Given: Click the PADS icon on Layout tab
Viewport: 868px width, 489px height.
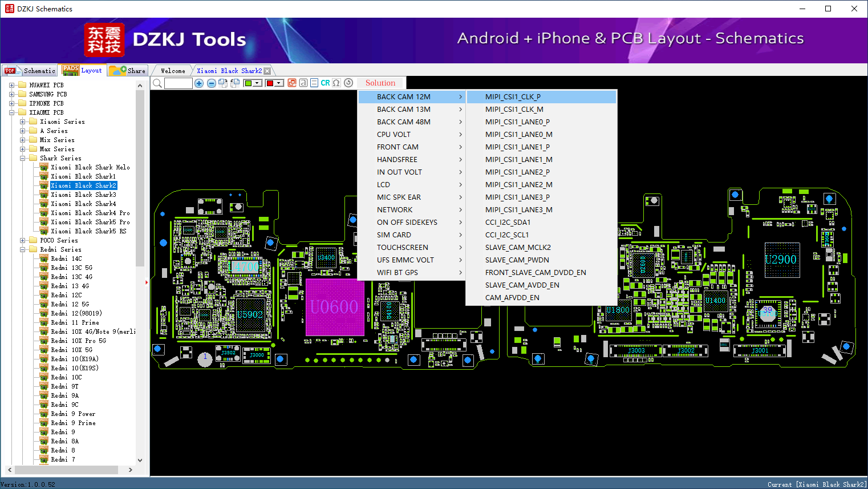Looking at the screenshot, I should [71, 70].
